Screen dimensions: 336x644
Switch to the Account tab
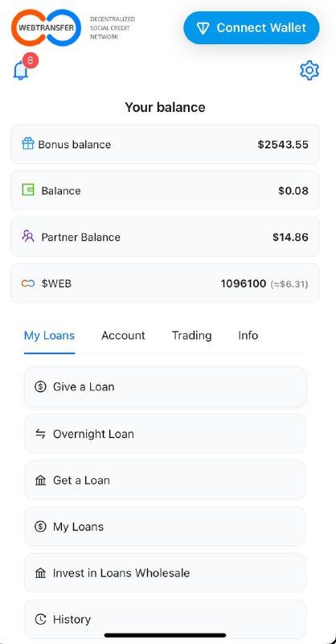pyautogui.click(x=123, y=336)
